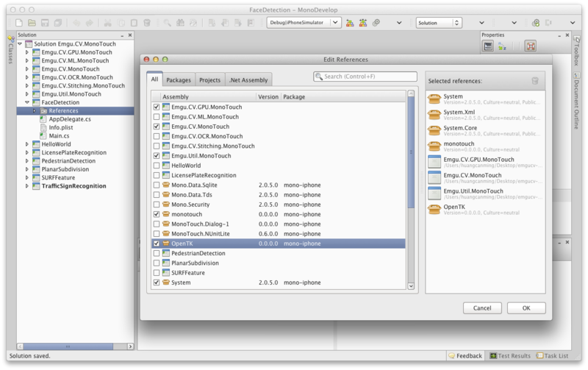Image resolution: width=588 pixels, height=370 pixels.
Task: Click the Save All toolbar icon
Action: click(x=58, y=23)
